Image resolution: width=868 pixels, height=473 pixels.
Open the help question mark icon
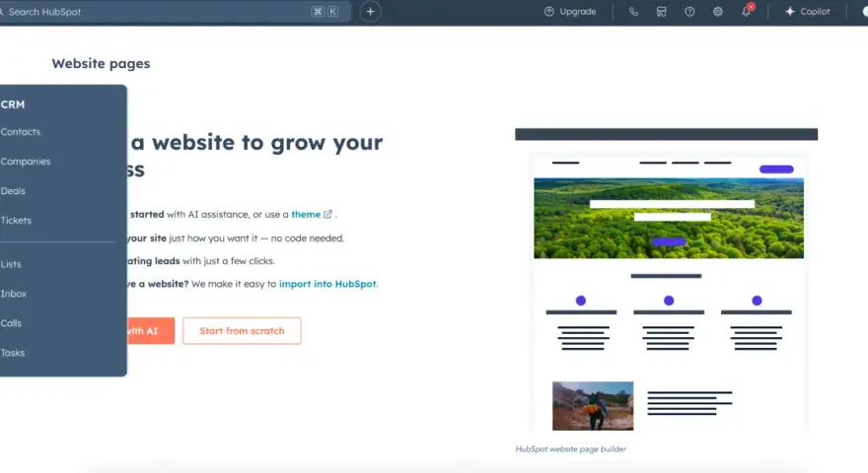tap(689, 12)
